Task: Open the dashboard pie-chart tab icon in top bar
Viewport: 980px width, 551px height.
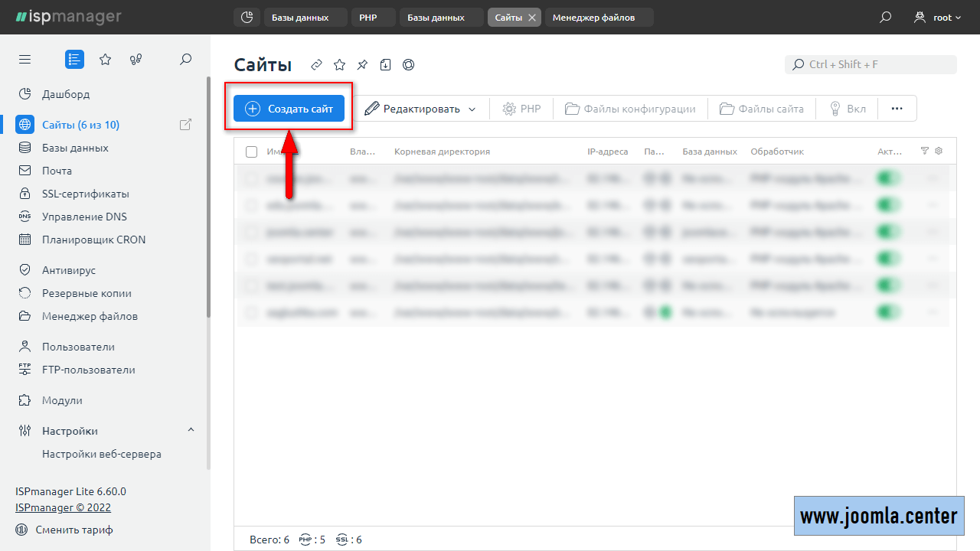Action: click(x=247, y=17)
